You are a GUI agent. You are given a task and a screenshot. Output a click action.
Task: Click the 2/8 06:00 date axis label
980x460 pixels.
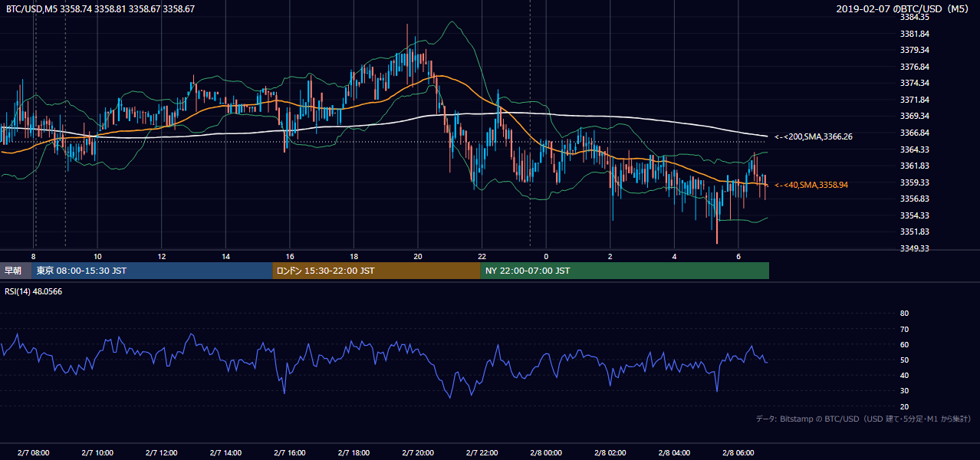[x=738, y=452]
